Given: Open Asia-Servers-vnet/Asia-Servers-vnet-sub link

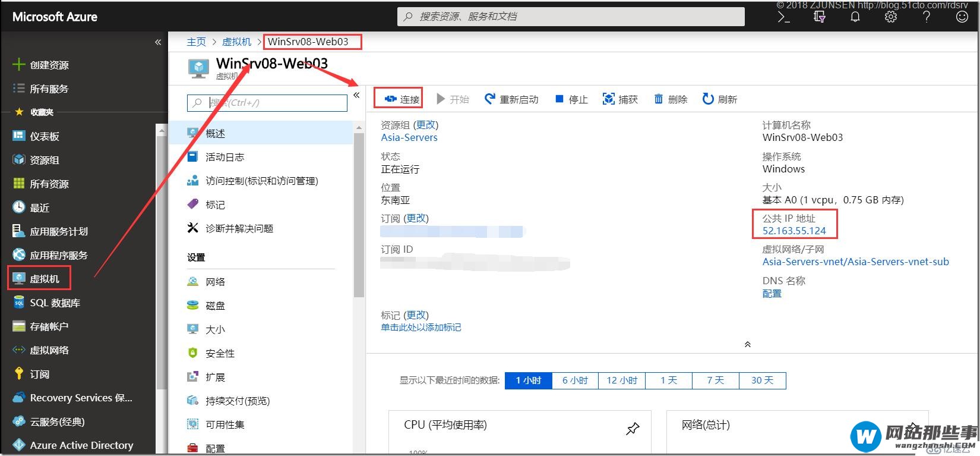Looking at the screenshot, I should 856,262.
